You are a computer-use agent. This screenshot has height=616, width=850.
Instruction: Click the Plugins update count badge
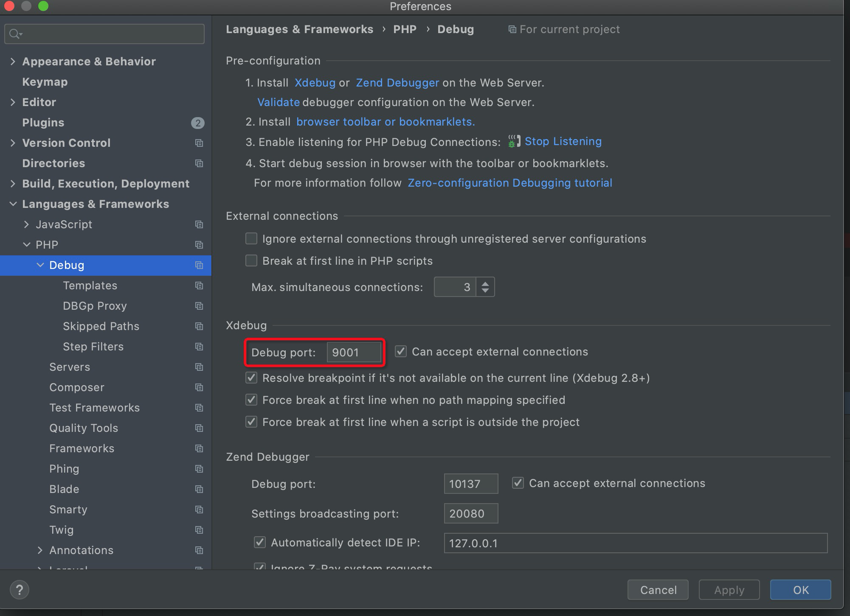click(197, 123)
